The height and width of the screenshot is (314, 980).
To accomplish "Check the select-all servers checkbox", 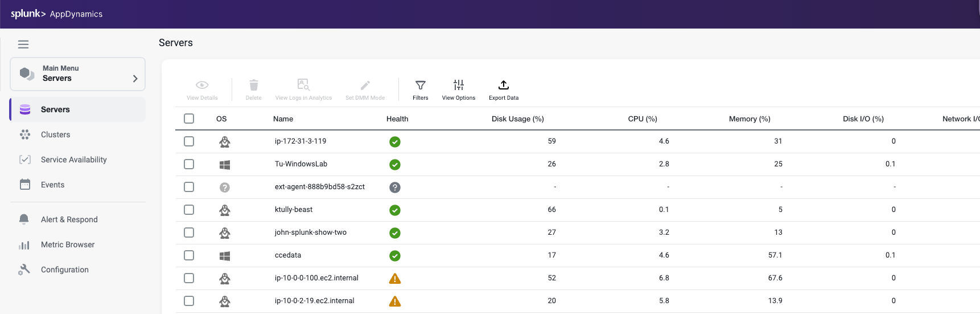I will pyautogui.click(x=189, y=119).
